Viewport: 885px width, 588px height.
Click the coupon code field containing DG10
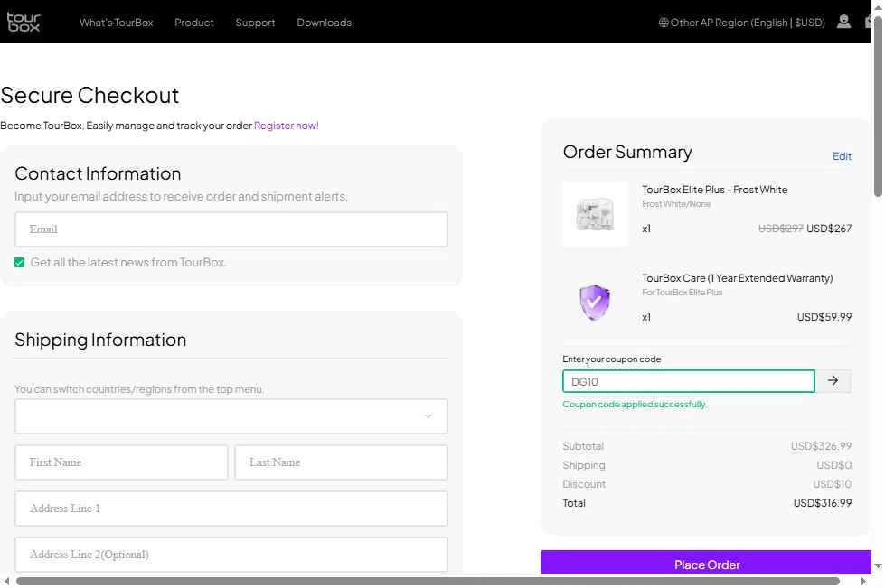coord(689,382)
